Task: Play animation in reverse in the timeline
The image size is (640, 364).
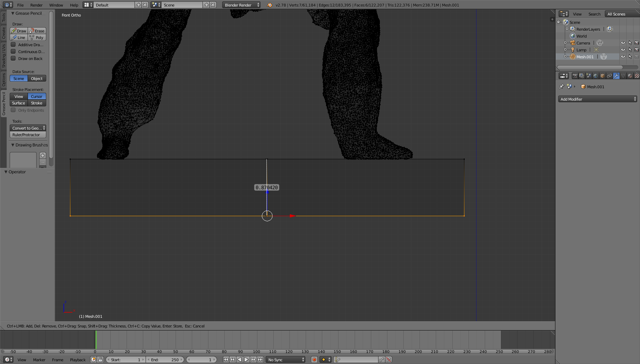Action: click(239, 360)
